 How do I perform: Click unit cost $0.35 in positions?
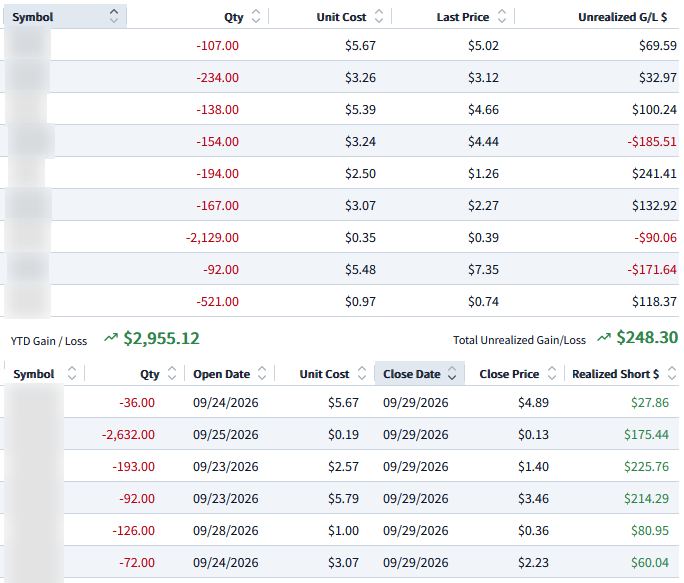[x=360, y=237]
